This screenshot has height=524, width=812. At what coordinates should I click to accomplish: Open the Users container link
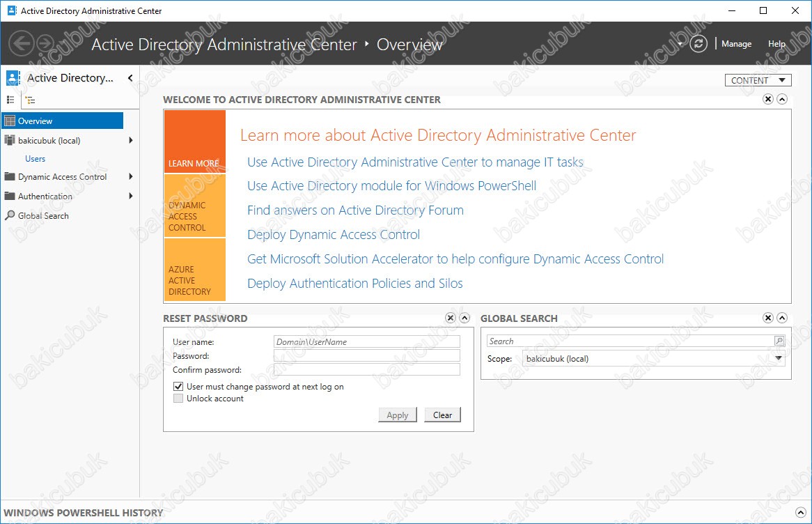point(36,159)
